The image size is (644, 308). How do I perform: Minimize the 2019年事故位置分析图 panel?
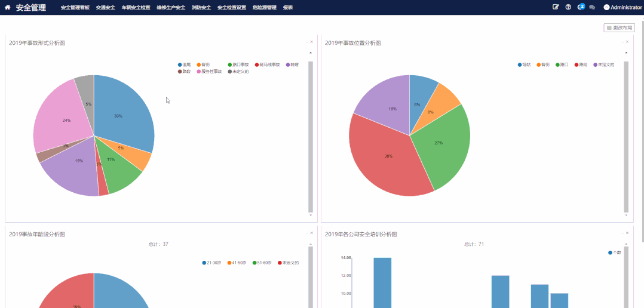click(x=622, y=42)
